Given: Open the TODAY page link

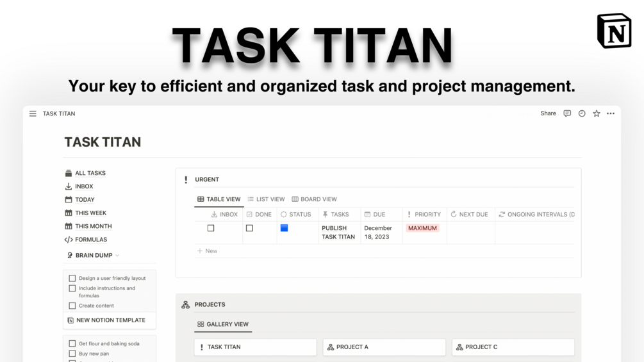Looking at the screenshot, I should point(85,199).
